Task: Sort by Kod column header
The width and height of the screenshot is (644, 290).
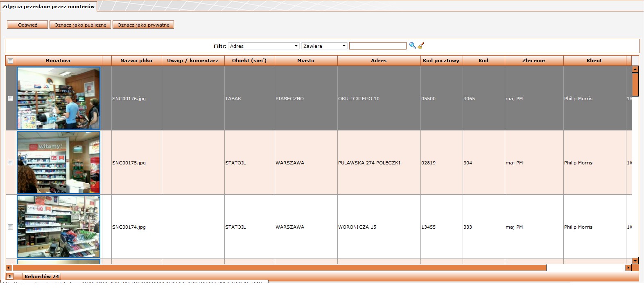Action: point(484,61)
